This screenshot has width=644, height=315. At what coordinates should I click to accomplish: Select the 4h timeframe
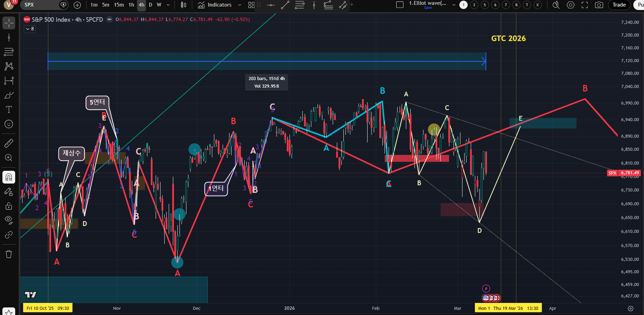click(142, 5)
